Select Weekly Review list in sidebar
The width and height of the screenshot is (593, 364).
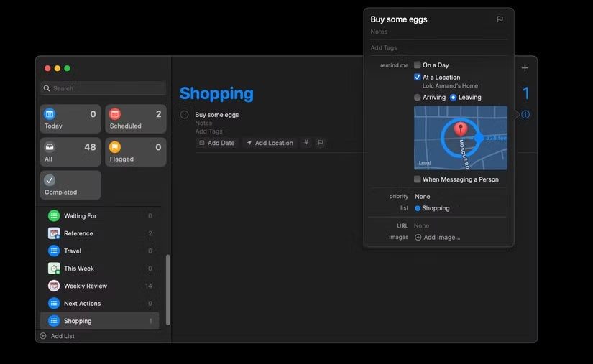(x=86, y=286)
